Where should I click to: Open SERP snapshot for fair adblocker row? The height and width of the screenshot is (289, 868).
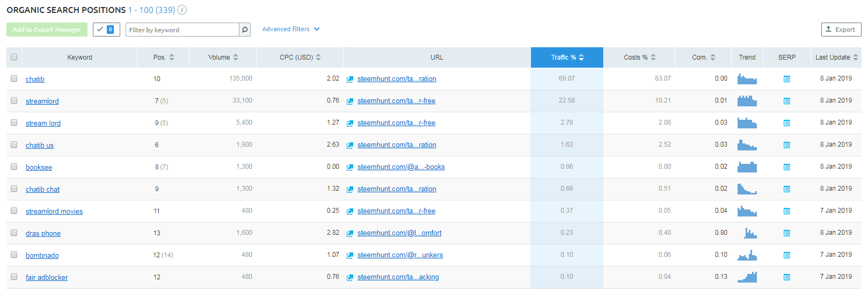786,277
